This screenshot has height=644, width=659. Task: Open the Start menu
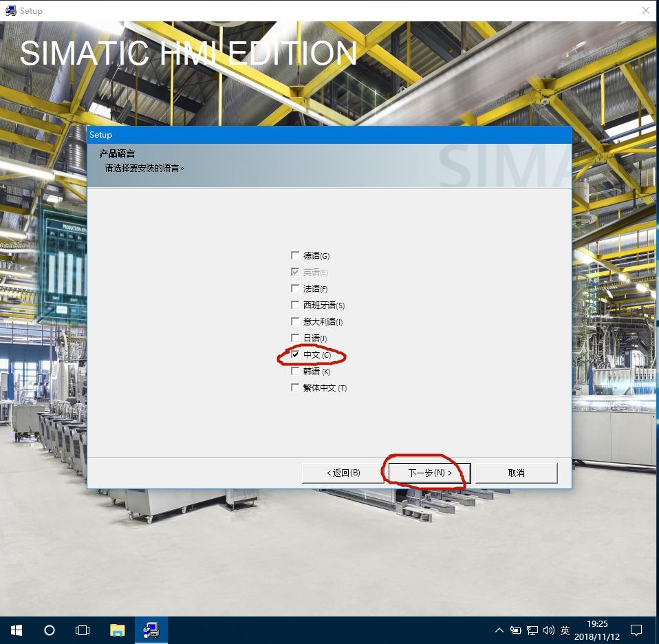15,630
